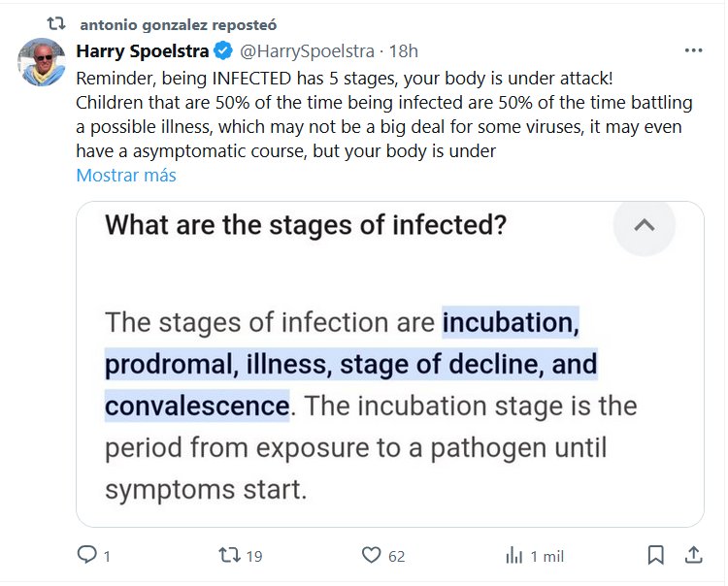Open Harry Spoelstra's profile picture

(x=42, y=63)
